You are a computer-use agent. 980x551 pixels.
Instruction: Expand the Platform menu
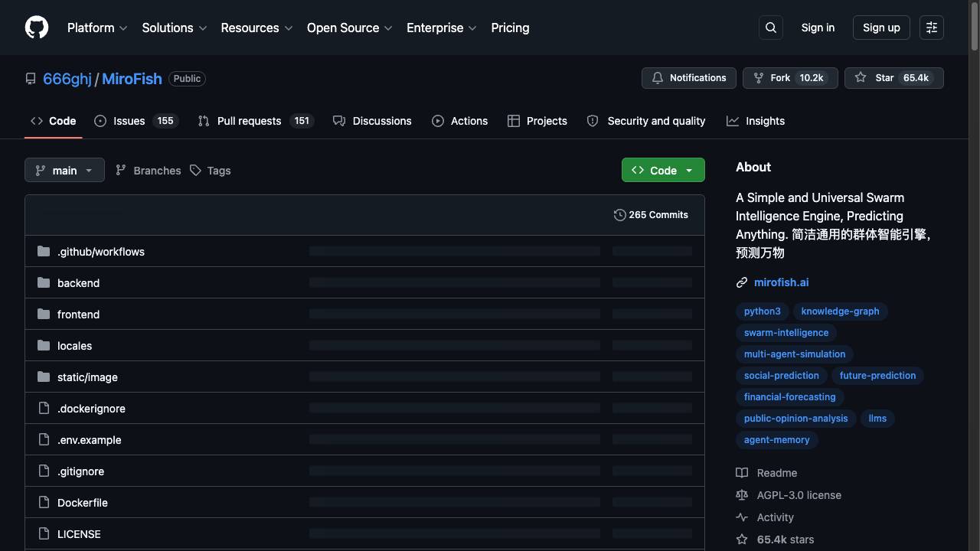[97, 28]
